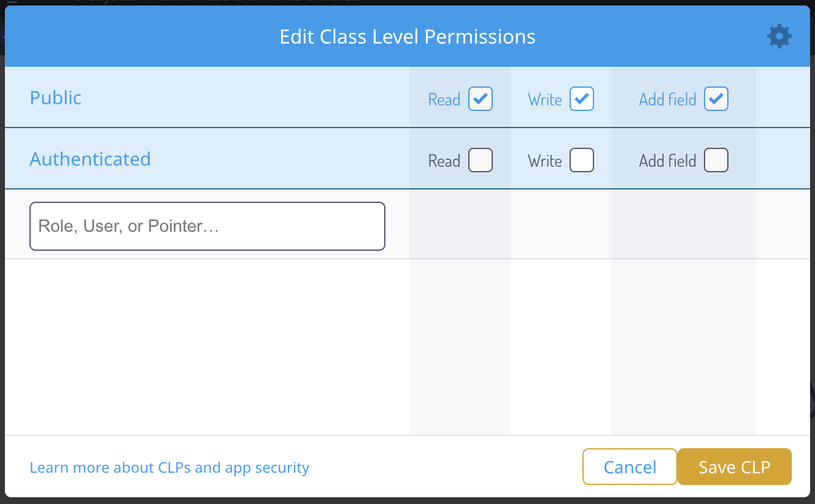Click Read label text in Authenticated row
The width and height of the screenshot is (815, 504).
[444, 161]
